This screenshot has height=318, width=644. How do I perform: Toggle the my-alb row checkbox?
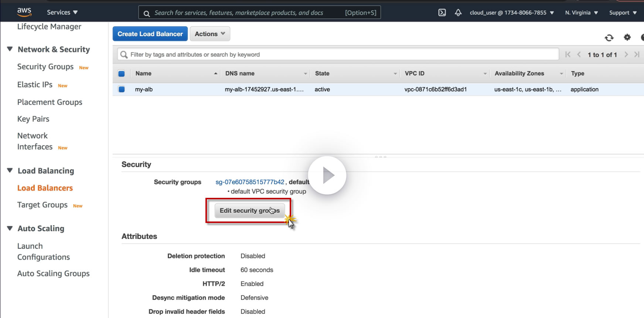pyautogui.click(x=121, y=89)
